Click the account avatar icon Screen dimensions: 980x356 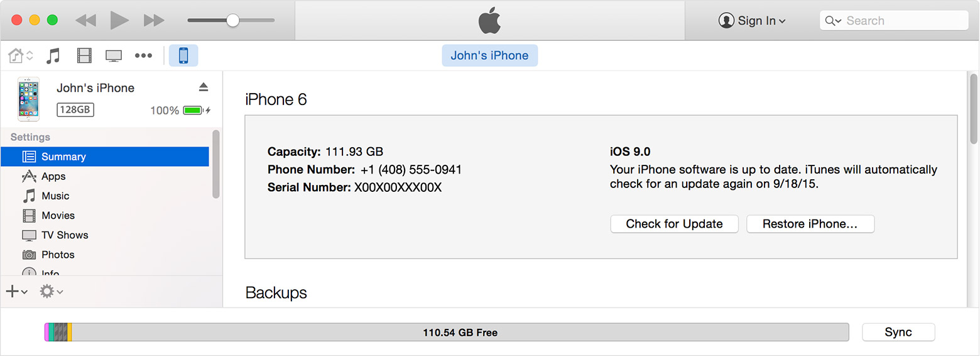coord(726,21)
